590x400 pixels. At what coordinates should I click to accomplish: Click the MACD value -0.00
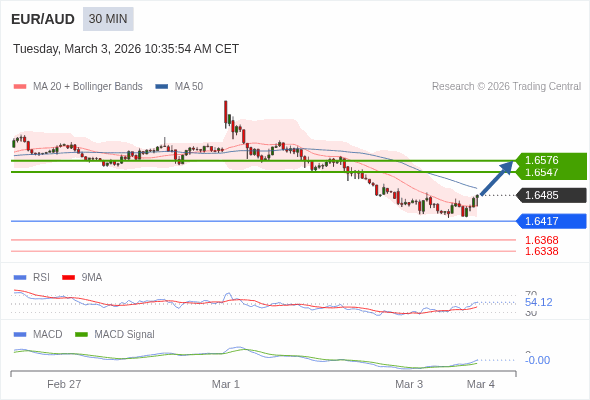[537, 360]
